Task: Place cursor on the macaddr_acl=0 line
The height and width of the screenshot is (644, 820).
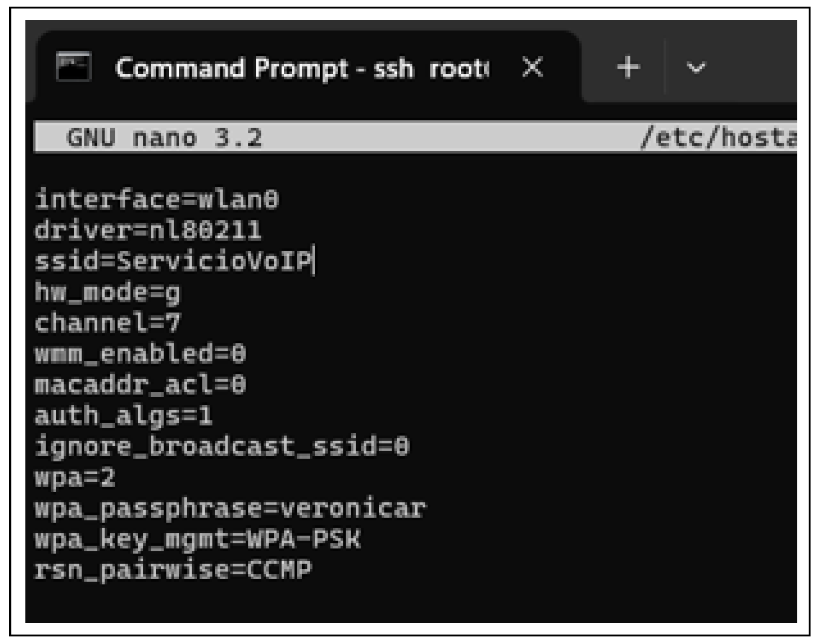Action: pyautogui.click(x=140, y=385)
